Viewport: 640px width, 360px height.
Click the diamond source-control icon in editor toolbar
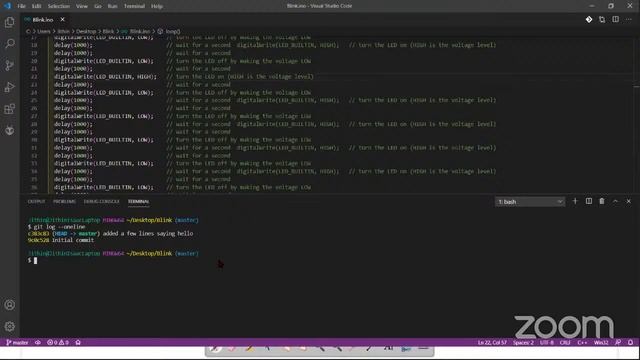click(x=589, y=20)
